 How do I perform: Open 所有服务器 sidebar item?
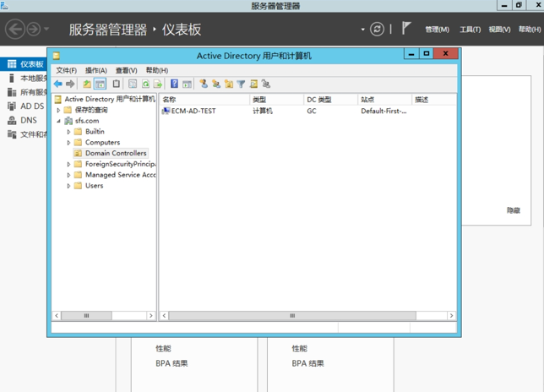(27, 92)
